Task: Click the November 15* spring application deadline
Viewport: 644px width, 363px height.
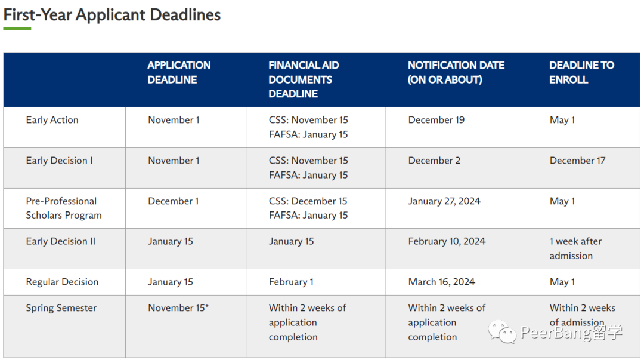Action: tap(178, 308)
